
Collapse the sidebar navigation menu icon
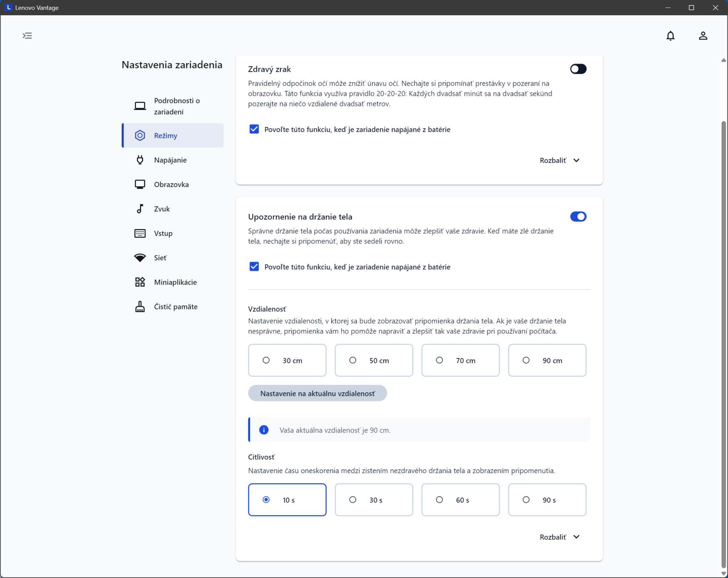27,36
